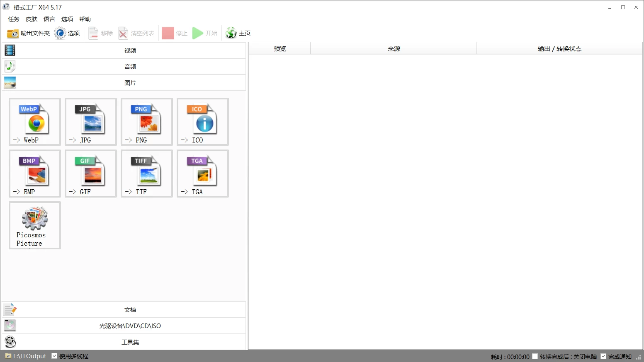Go to 主页 homepage via globe icon
The height and width of the screenshot is (362, 644).
pyautogui.click(x=238, y=33)
